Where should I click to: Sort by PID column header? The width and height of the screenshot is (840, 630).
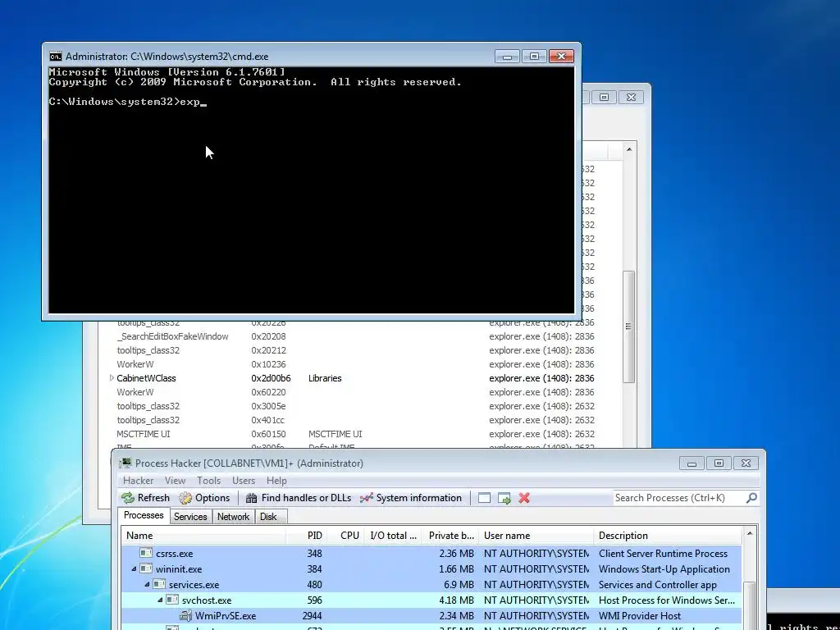point(306,535)
